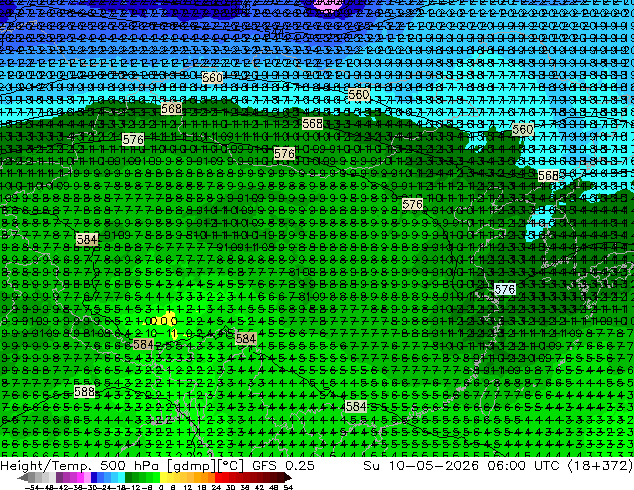
Task: Select the dark blue swatch in the legend
Action: [x=94, y=478]
